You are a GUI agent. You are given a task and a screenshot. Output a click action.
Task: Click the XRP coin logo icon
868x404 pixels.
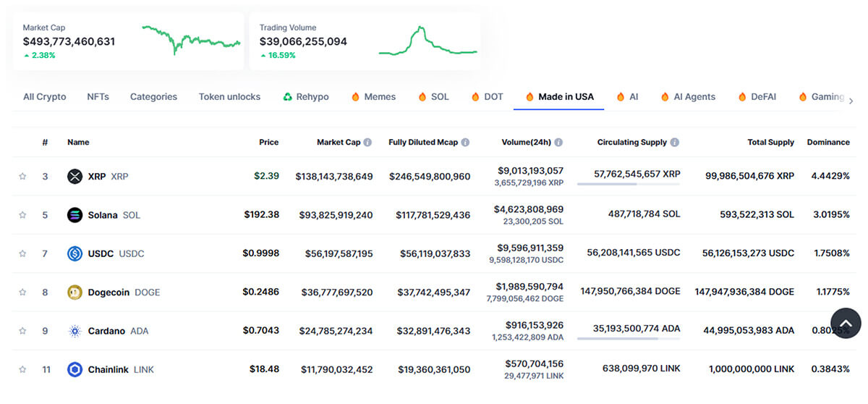point(75,176)
